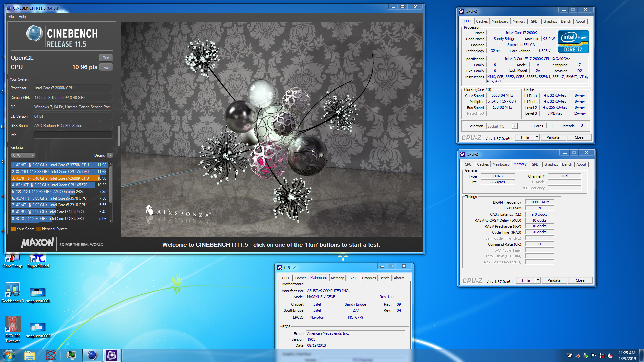Open the File menu in Cinebench
The height and width of the screenshot is (362, 644).
11,17
